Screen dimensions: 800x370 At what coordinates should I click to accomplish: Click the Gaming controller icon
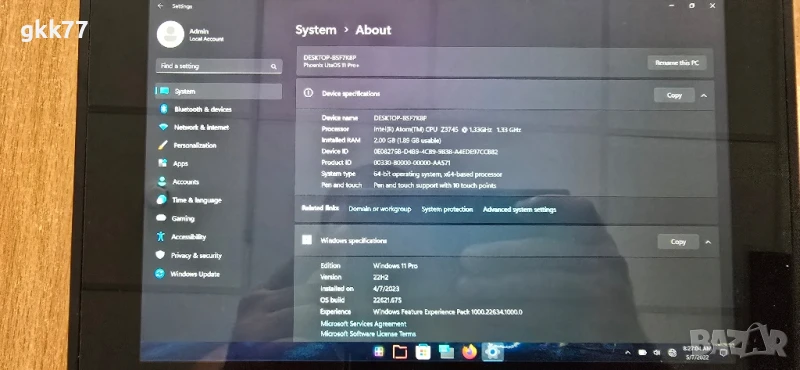(161, 218)
